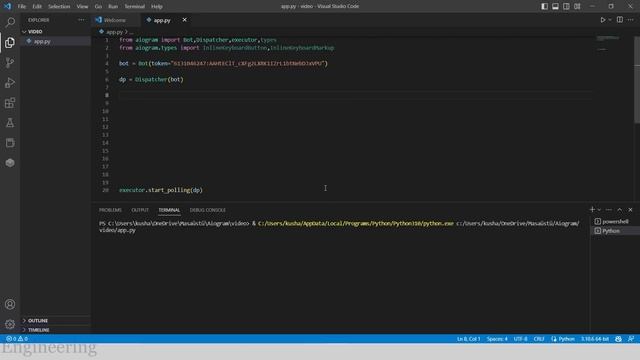Change indentation via Spaces: 4
The height and width of the screenshot is (360, 640).
[497, 339]
